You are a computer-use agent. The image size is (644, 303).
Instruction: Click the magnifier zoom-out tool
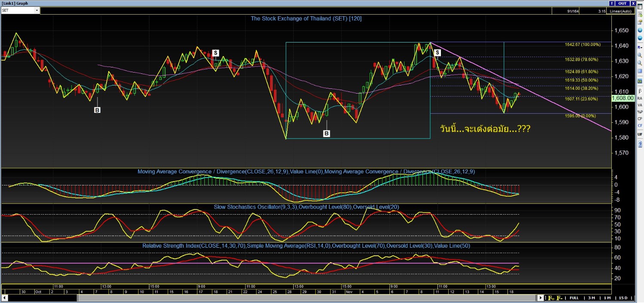pyautogui.click(x=640, y=63)
